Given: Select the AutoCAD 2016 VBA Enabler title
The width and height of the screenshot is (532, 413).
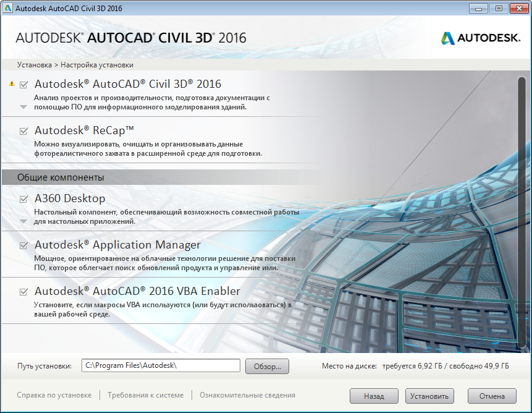Looking at the screenshot, I should 137,291.
